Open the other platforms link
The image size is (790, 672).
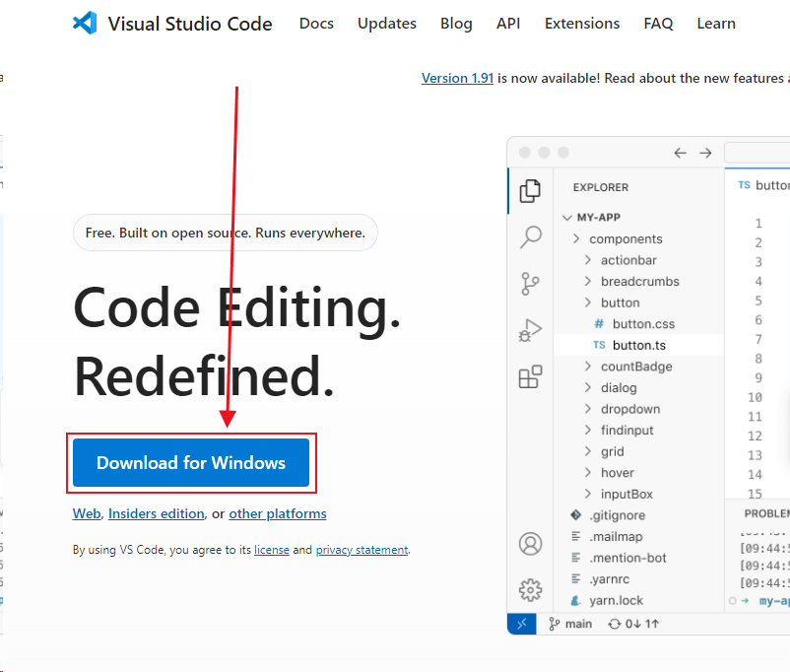pyautogui.click(x=278, y=513)
